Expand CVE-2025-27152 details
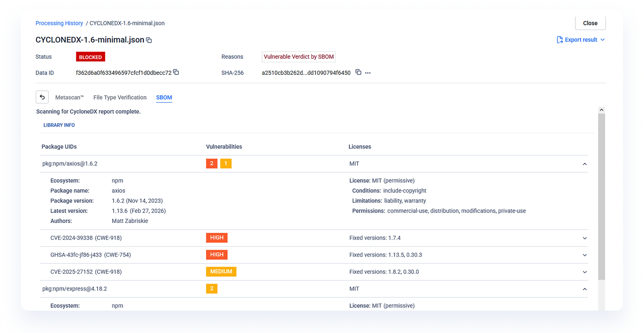 (585, 272)
